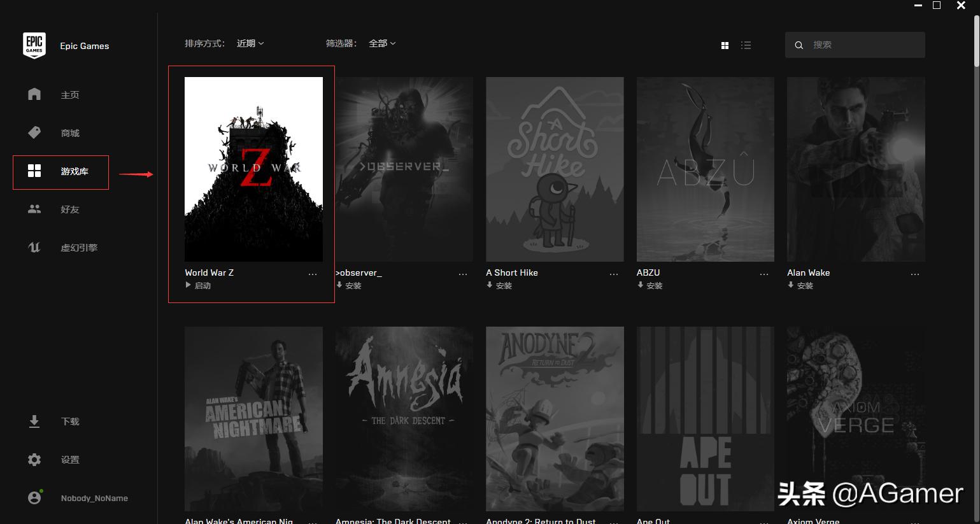Click the World War Z play triangle icon
The height and width of the screenshot is (524, 980).
tap(188, 285)
